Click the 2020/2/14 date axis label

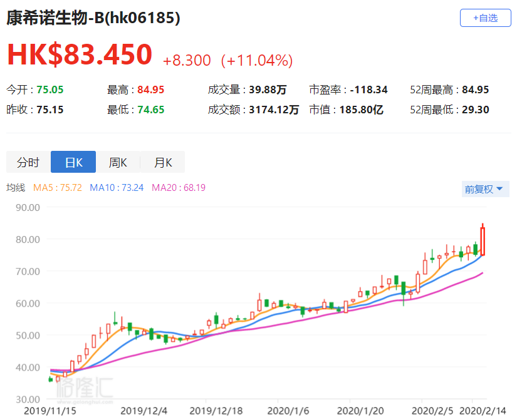[483, 411]
